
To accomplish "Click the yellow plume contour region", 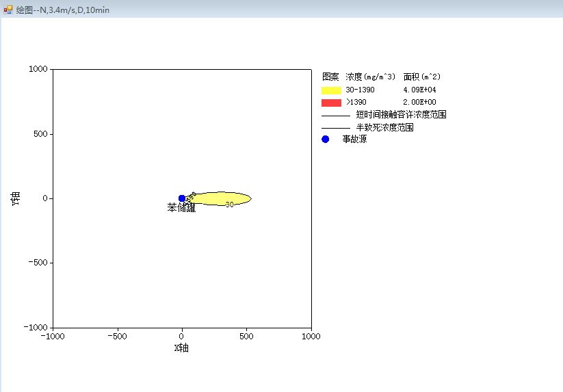I will pos(219,198).
